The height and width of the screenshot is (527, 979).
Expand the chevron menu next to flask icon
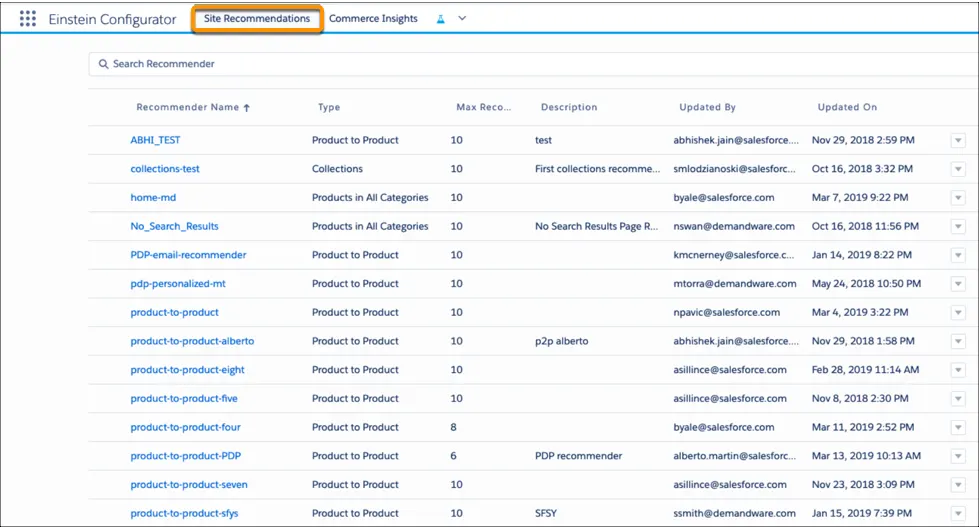[462, 19]
